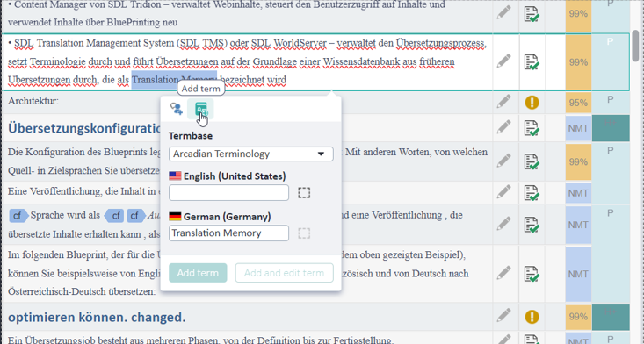644x344 pixels.
Task: Click the Add term button
Action: [198, 273]
